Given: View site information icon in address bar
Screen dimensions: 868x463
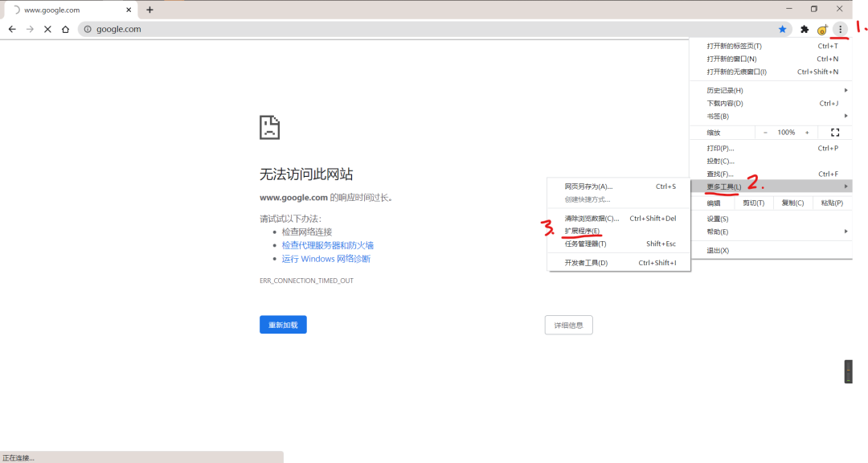Looking at the screenshot, I should 88,30.
